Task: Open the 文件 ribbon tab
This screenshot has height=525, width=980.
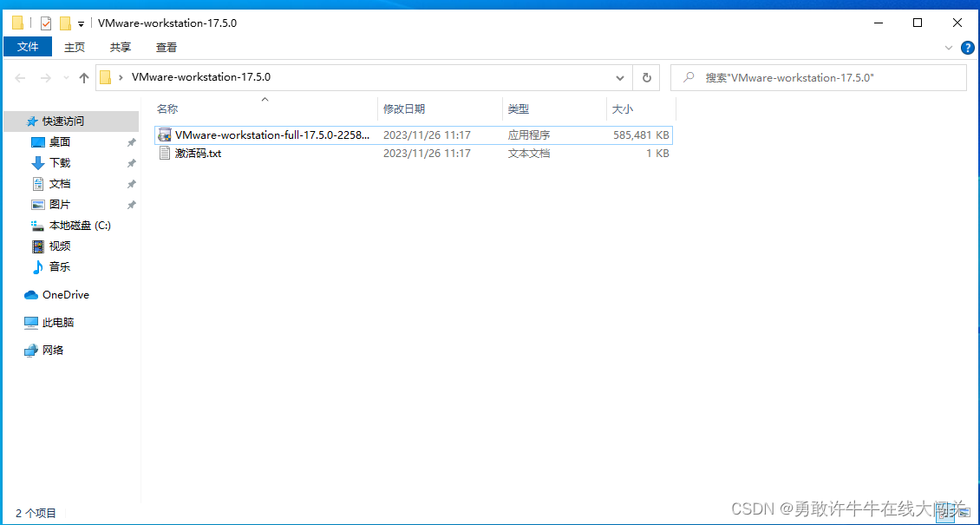Action: (28, 47)
